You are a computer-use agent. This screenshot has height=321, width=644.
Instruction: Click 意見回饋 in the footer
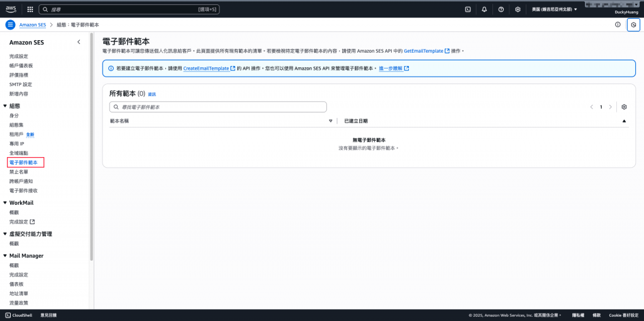48,315
